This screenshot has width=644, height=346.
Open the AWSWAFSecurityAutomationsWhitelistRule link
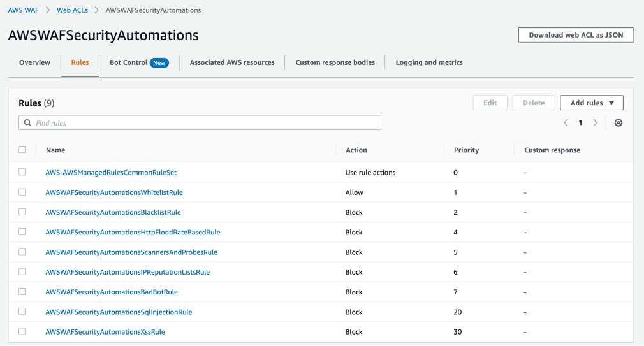point(114,192)
